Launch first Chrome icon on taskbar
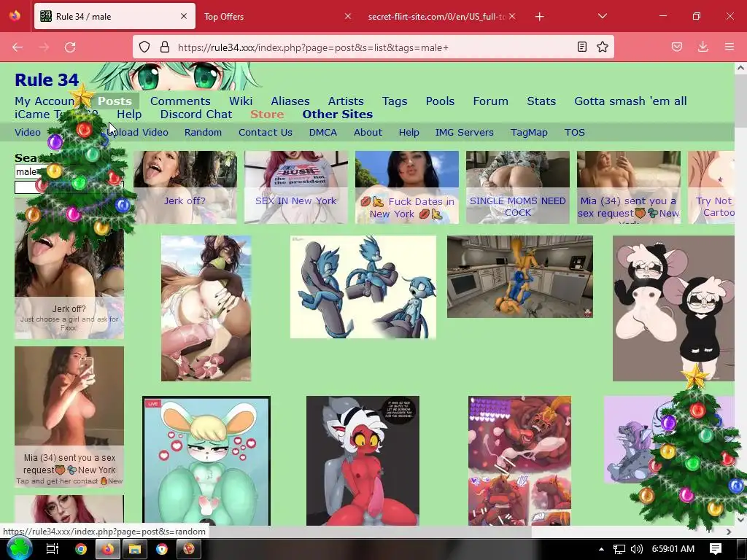 point(81,549)
